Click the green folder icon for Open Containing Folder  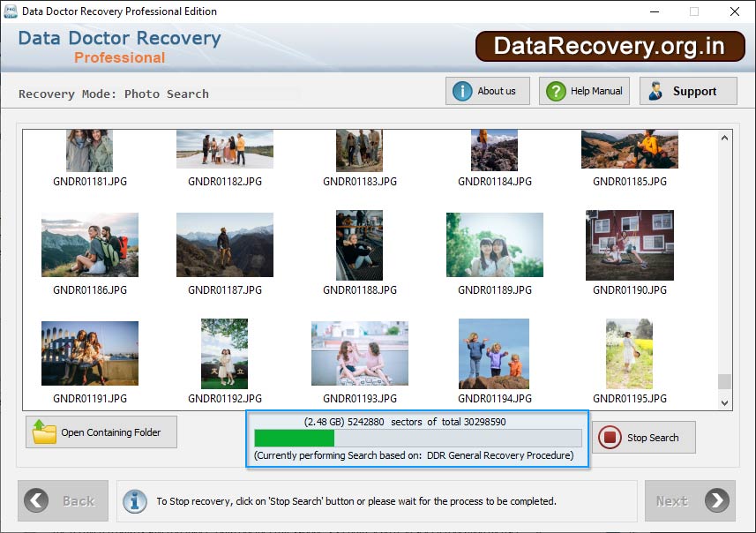pyautogui.click(x=44, y=432)
